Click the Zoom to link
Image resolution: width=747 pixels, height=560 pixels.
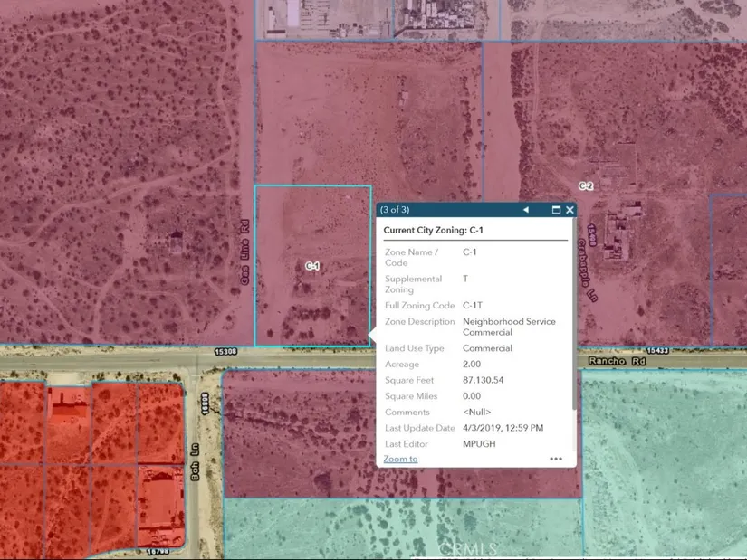point(400,459)
